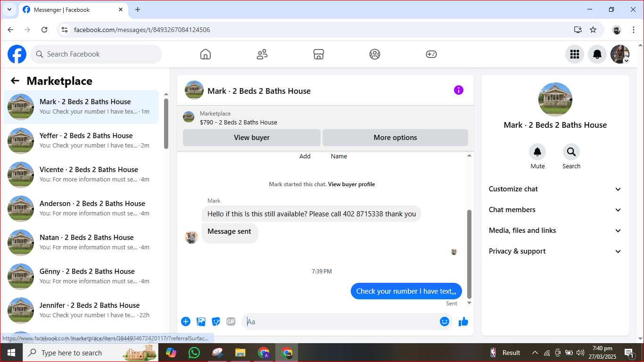Image resolution: width=644 pixels, height=362 pixels.
Task: Attach a photo file icon
Action: point(201,321)
